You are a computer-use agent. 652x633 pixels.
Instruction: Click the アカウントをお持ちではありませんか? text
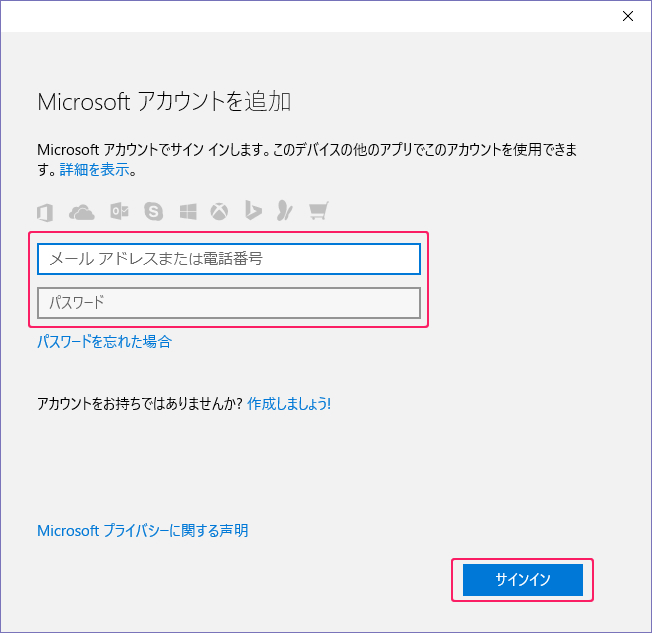pos(140,403)
